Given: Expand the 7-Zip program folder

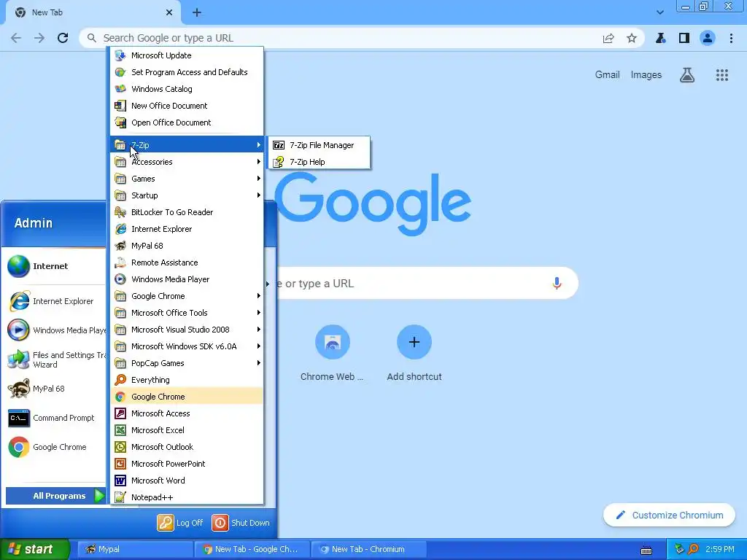Looking at the screenshot, I should tap(187, 145).
